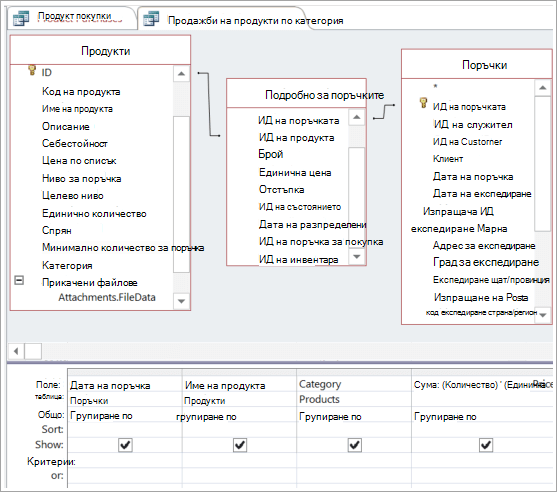Click the query icon on Продукт покупки tab

click(x=21, y=18)
